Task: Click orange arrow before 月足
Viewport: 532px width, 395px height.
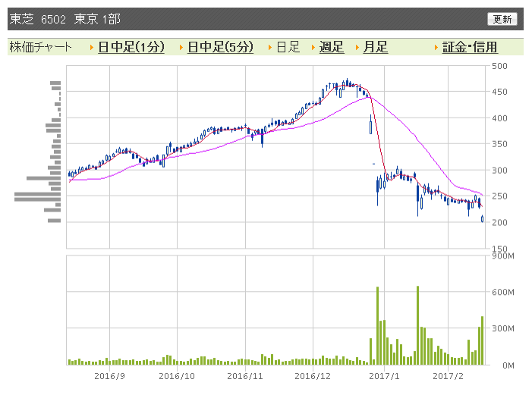Action: point(357,48)
